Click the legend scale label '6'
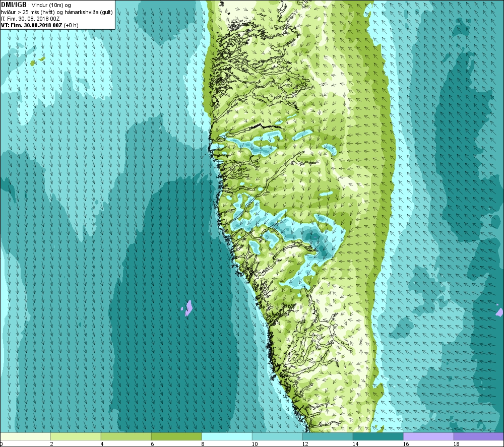This screenshot has height=447, width=504. point(152,444)
